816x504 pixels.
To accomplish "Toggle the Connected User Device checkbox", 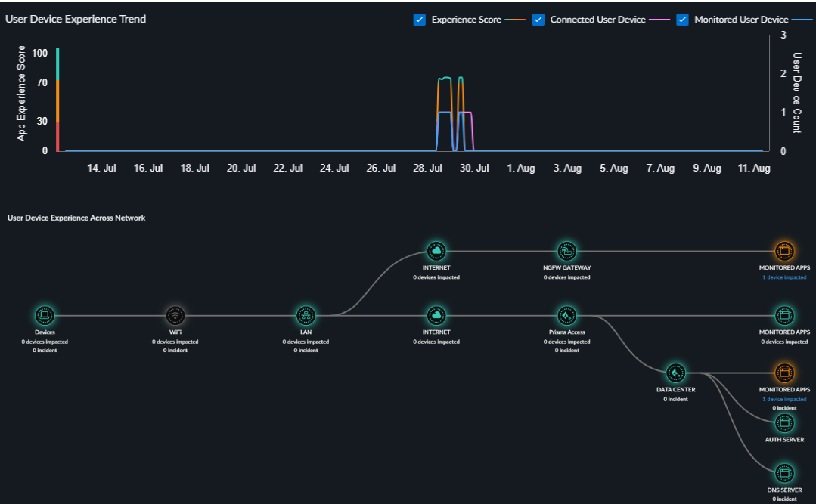I will [538, 20].
